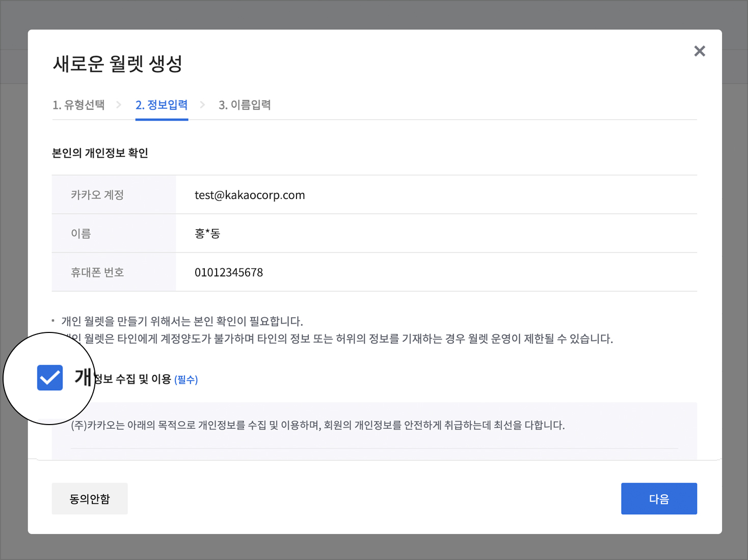748x560 pixels.
Task: Click the 카카오 계정 label cell
Action: [97, 195]
